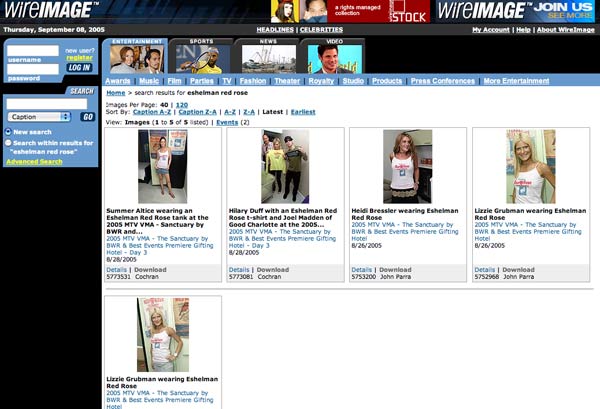
Task: Open the Press Conferences category
Action: (x=443, y=81)
